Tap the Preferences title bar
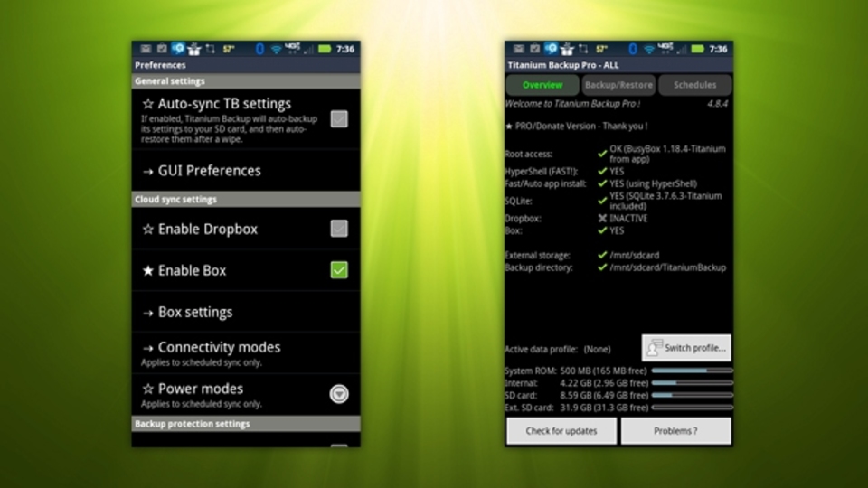Image resolution: width=868 pixels, height=488 pixels. coord(246,65)
